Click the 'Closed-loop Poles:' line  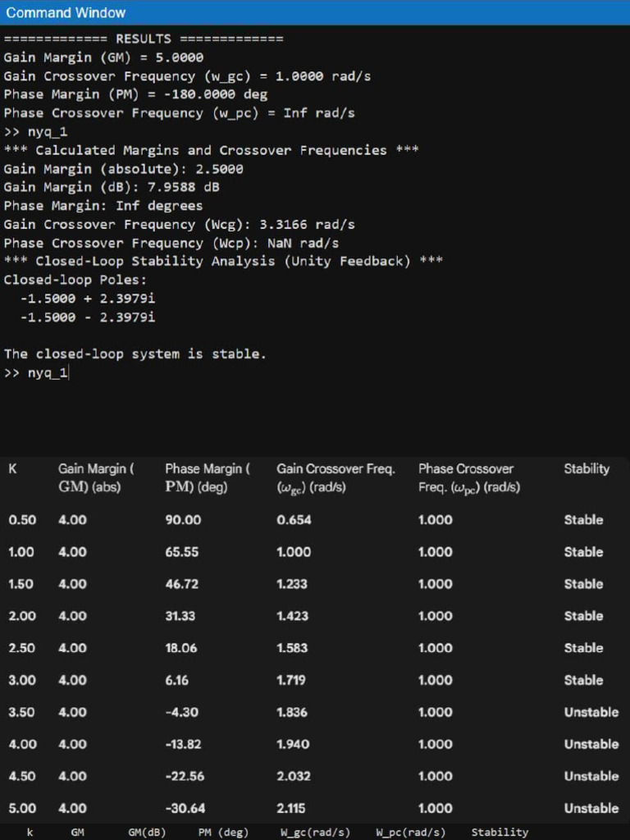coord(75,280)
